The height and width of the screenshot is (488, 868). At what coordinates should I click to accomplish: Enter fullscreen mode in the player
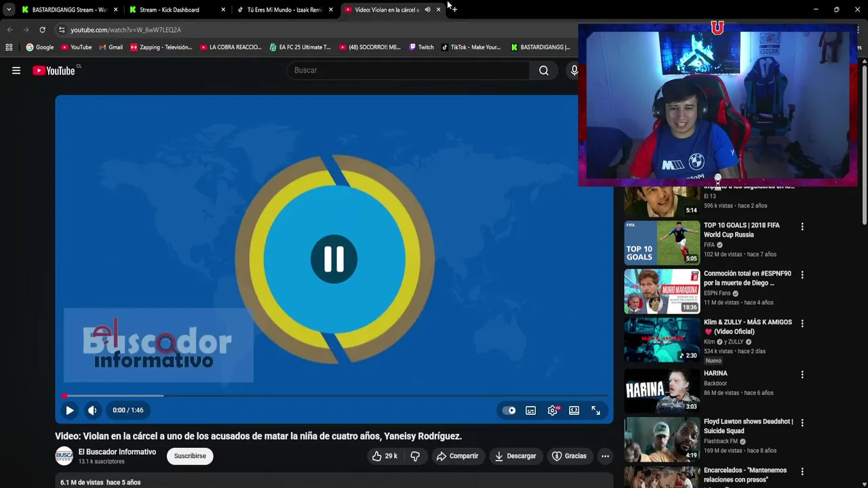click(x=596, y=410)
